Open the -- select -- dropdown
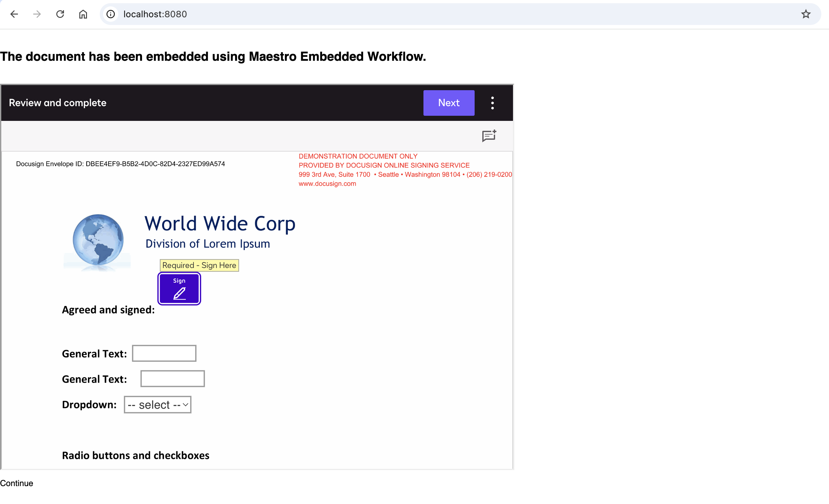The height and width of the screenshot is (504, 829). tap(157, 405)
